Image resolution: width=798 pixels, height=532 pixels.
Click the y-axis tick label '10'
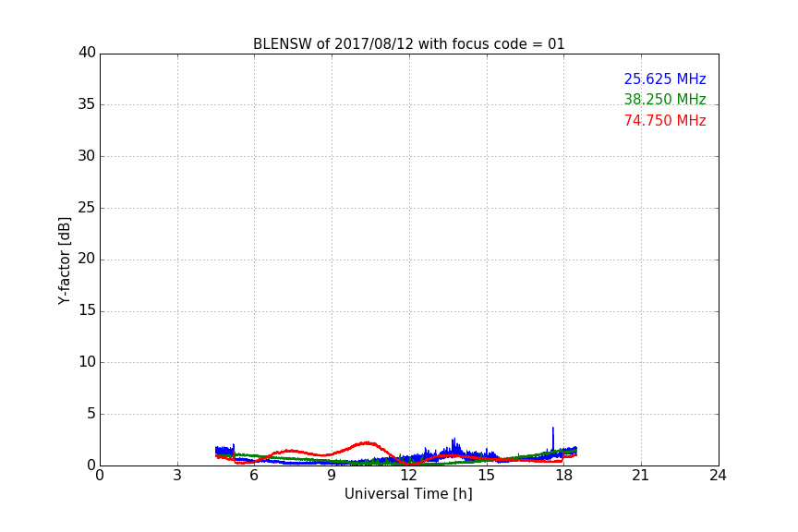87,362
